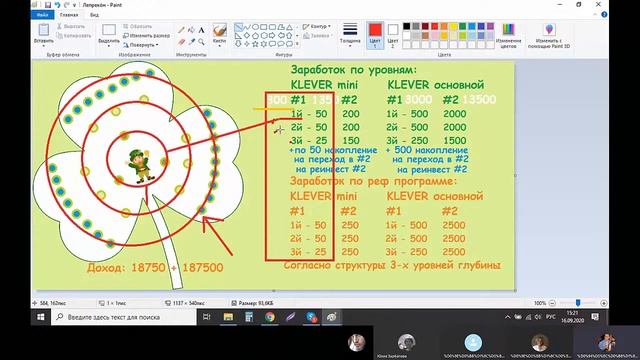Image resolution: width=640 pixels, height=360 pixels.
Task: Pick the Pentagon shape in shapes gallery
Action: tap(256, 36)
